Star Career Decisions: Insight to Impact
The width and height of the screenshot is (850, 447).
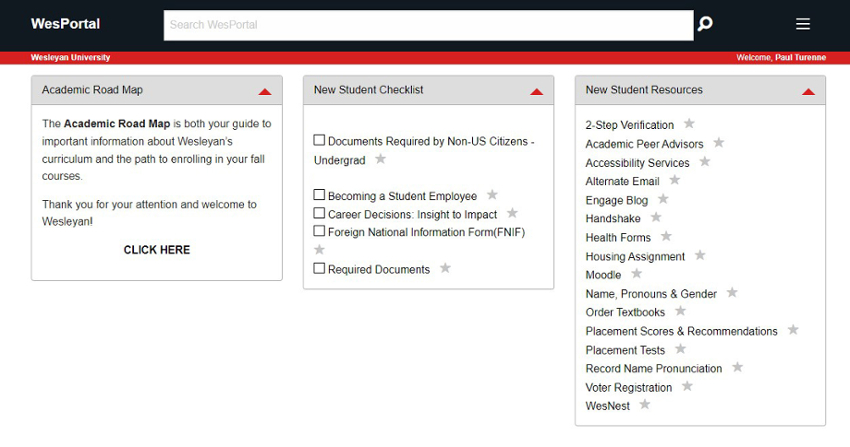pyautogui.click(x=512, y=213)
